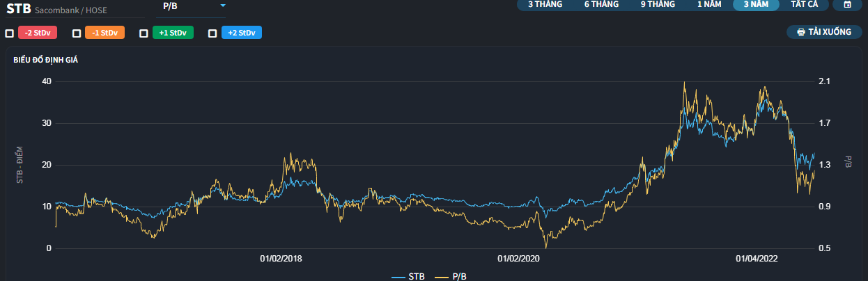Select the TẤT CẢ time range
Screen dimensions: 868x281
(x=809, y=4)
